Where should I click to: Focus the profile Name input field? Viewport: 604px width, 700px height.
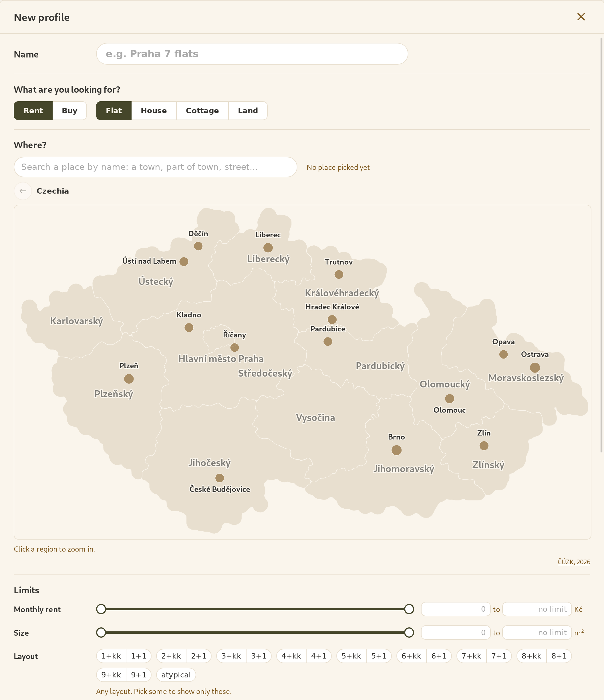[252, 54]
